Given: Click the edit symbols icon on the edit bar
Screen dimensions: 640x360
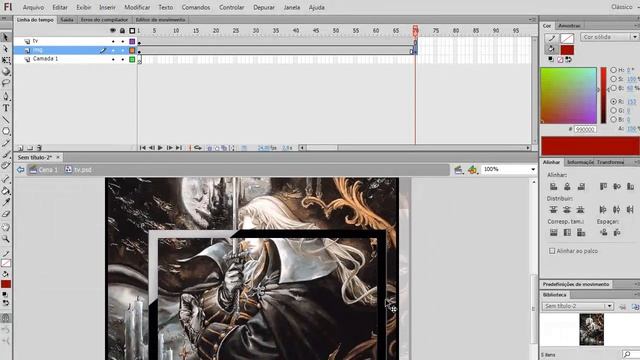Looking at the screenshot, I should pyautogui.click(x=473, y=169).
